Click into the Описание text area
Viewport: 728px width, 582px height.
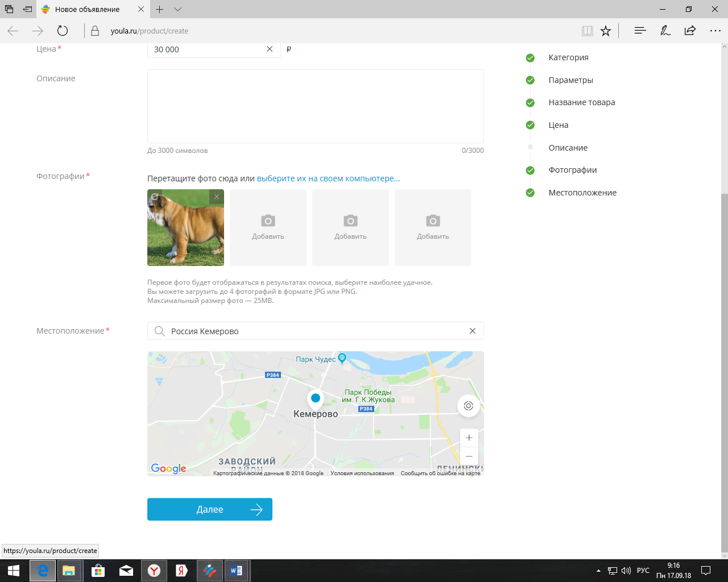tap(315, 106)
